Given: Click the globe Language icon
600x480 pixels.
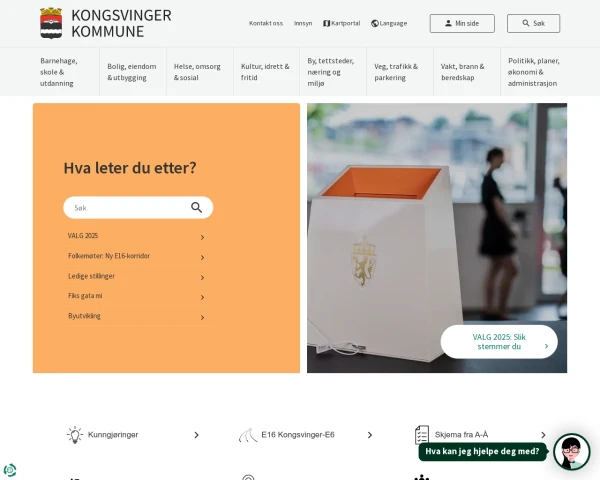Looking at the screenshot, I should [375, 23].
